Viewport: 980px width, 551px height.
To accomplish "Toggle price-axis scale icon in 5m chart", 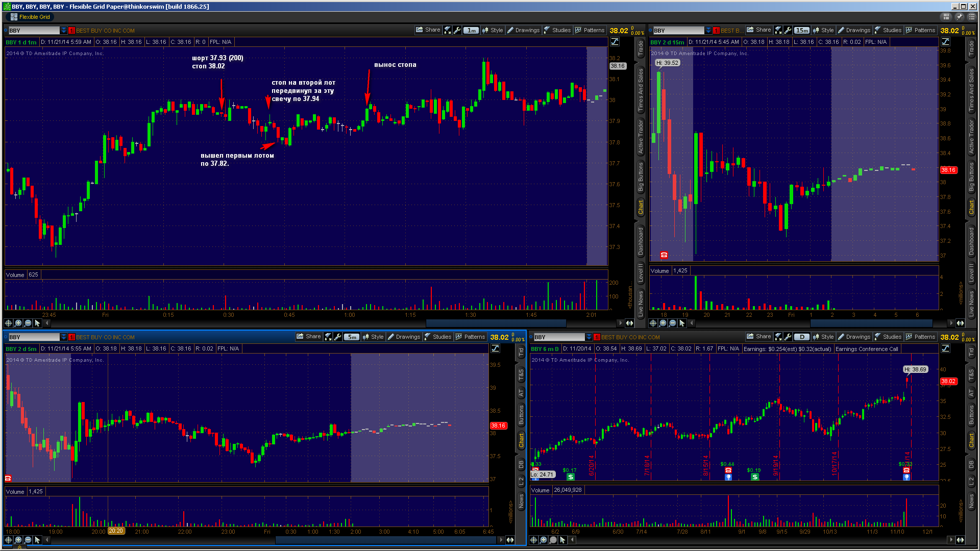I will (495, 348).
